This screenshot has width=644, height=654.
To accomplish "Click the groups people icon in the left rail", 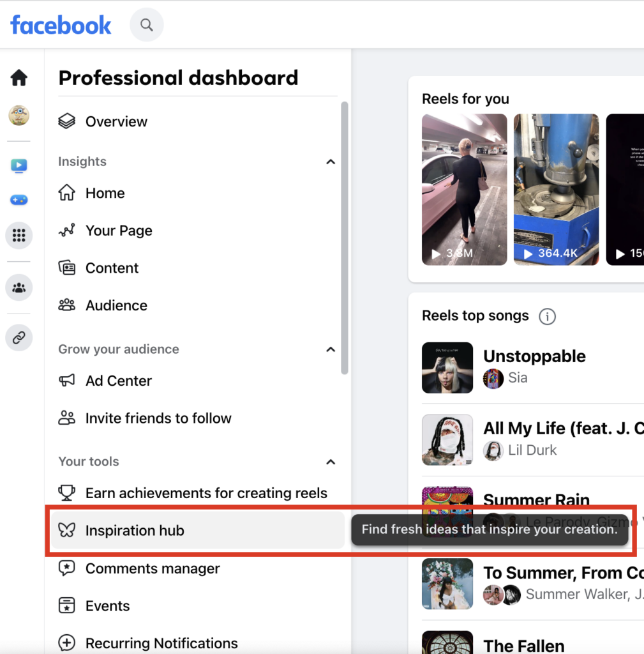I will pyautogui.click(x=19, y=287).
